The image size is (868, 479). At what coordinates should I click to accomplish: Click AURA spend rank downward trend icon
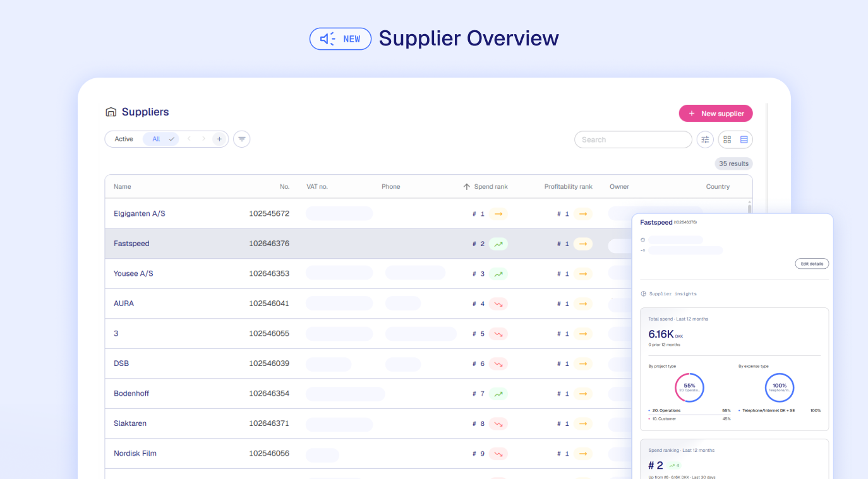498,304
